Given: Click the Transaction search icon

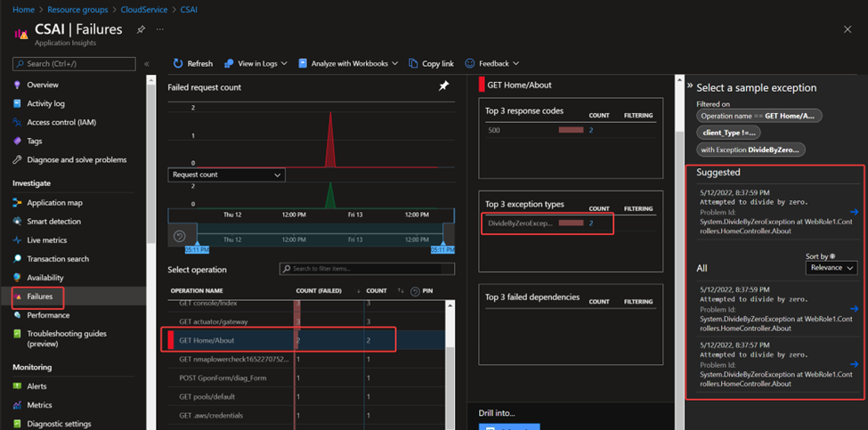Looking at the screenshot, I should coord(17,259).
